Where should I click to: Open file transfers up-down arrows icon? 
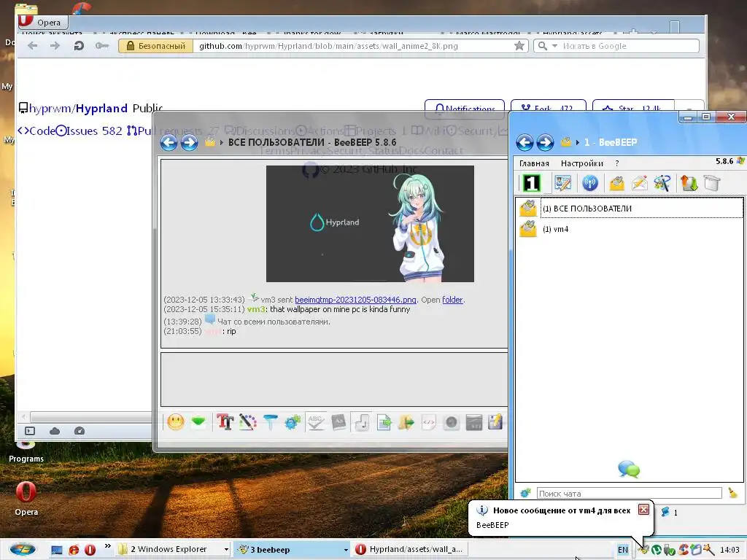pyautogui.click(x=689, y=183)
